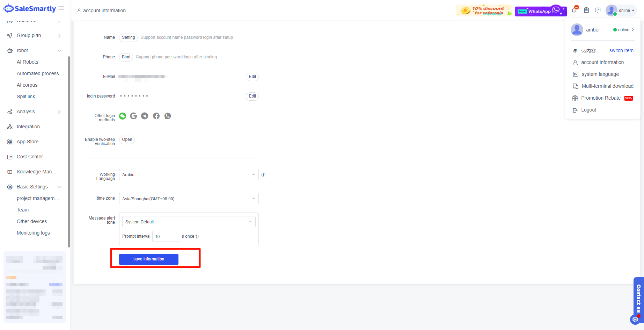Click the Google login method icon

(133, 116)
